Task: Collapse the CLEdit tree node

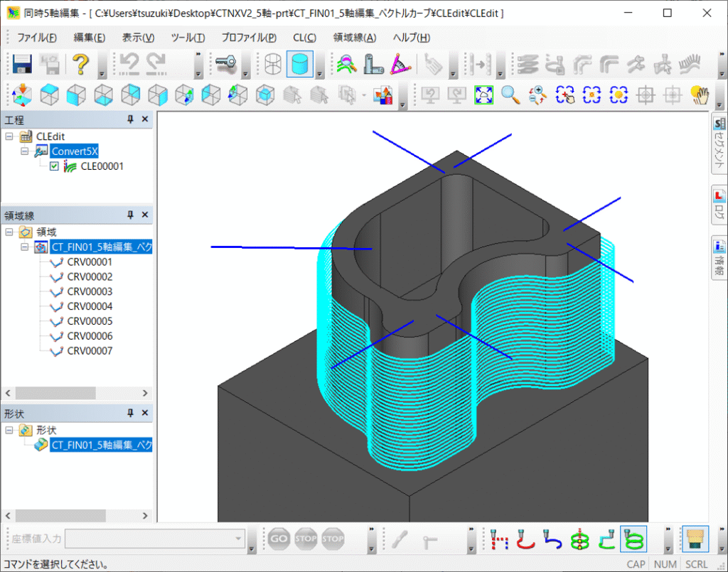Action: 9,136
